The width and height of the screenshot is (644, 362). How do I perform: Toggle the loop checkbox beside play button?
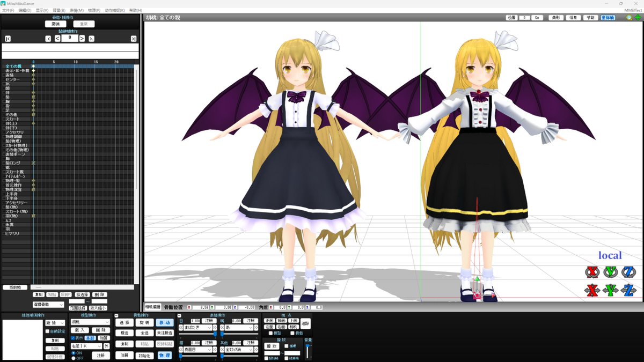pos(286,346)
